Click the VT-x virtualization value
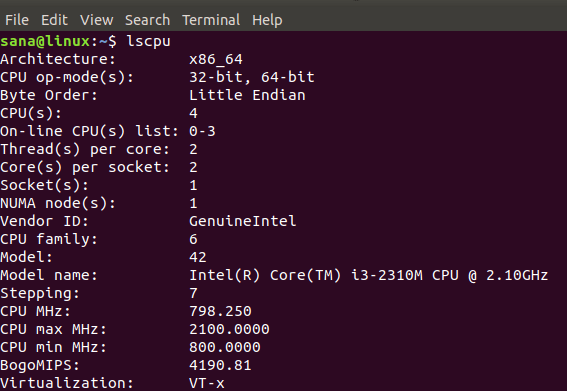567x391 pixels. click(x=207, y=383)
